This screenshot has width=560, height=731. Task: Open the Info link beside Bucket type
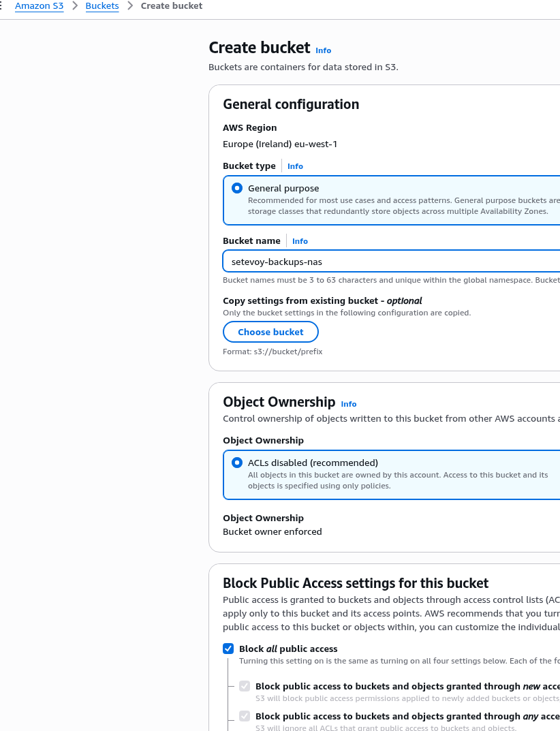click(295, 166)
